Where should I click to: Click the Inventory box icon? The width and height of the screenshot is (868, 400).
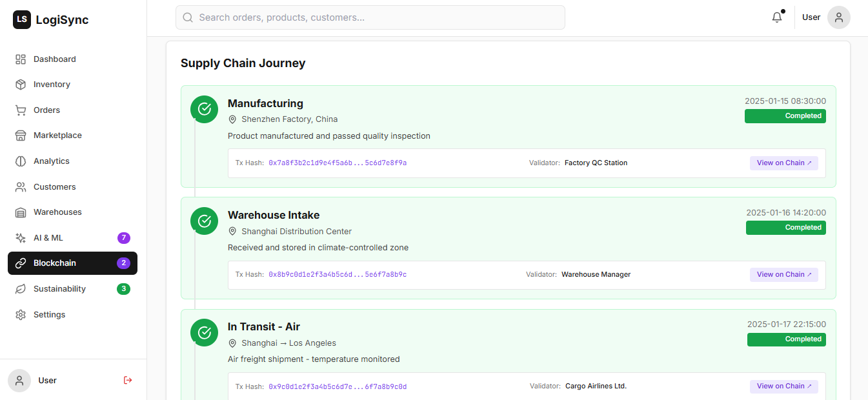pyautogui.click(x=21, y=85)
